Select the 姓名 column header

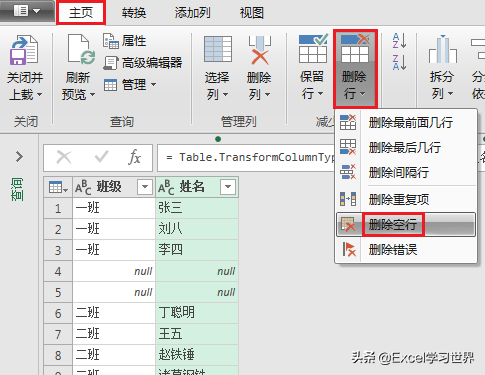pyautogui.click(x=197, y=187)
